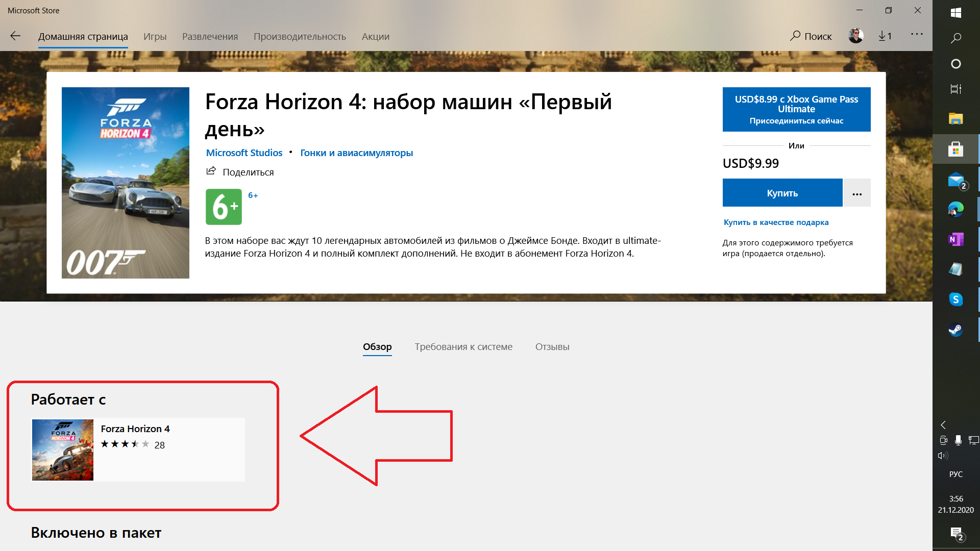Click the small 6+ rating link
This screenshot has width=980, height=551.
click(253, 195)
